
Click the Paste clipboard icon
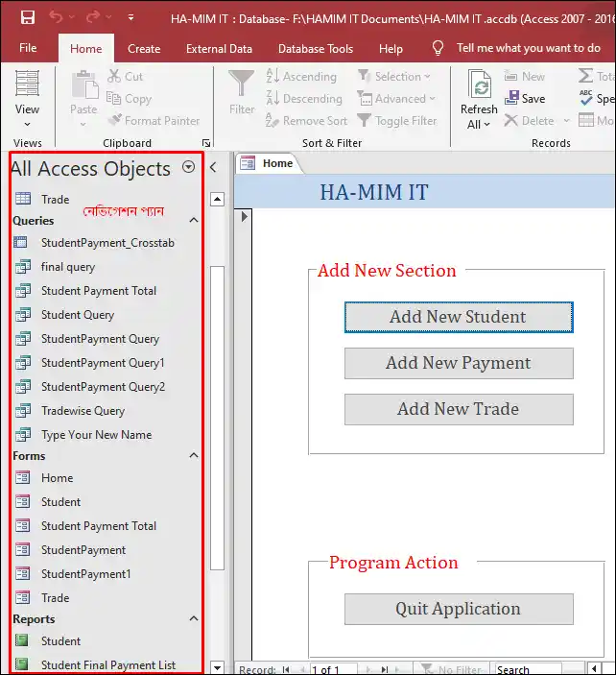(x=84, y=84)
